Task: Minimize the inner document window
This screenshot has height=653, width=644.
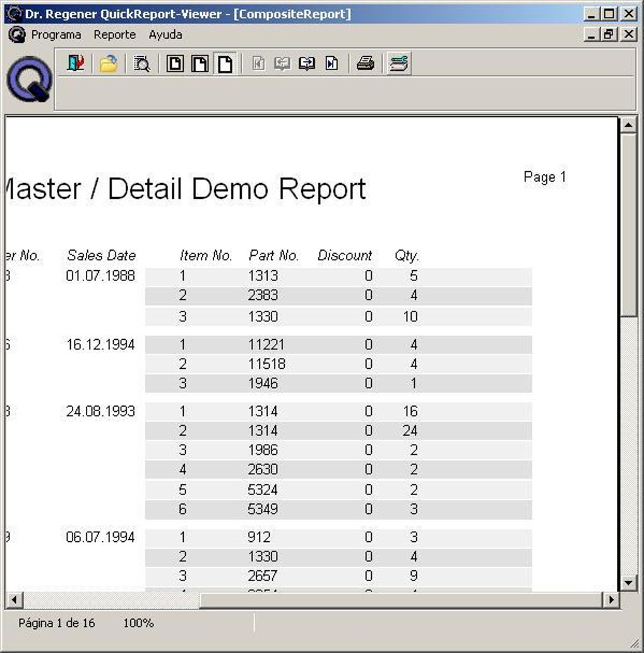Action: [x=591, y=34]
